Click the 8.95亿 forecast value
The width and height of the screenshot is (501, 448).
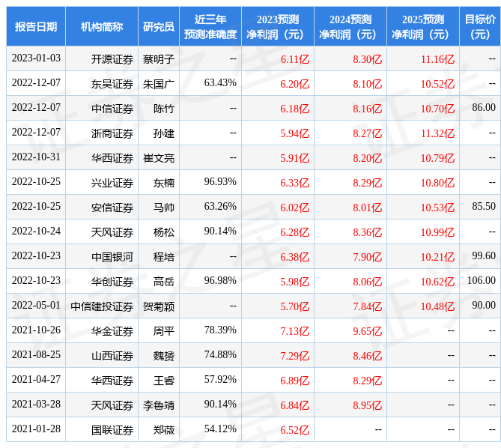[x=367, y=405]
